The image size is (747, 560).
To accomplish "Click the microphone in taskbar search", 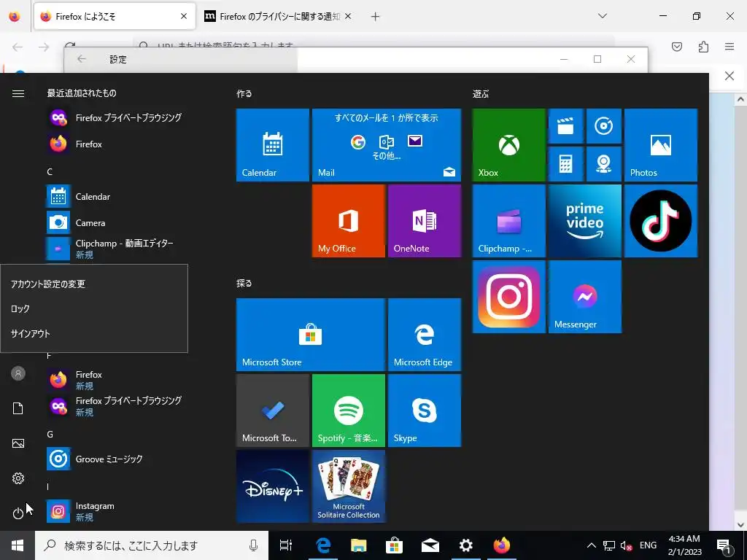I will 253,545.
